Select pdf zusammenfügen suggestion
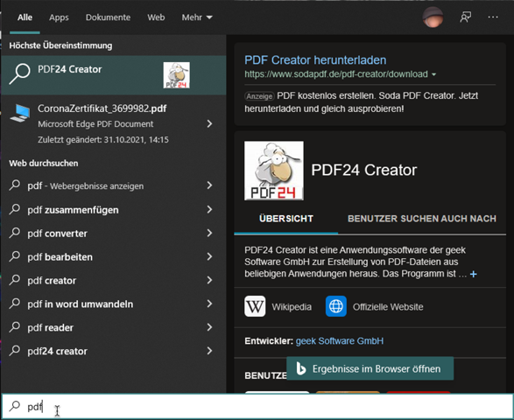 click(x=114, y=209)
